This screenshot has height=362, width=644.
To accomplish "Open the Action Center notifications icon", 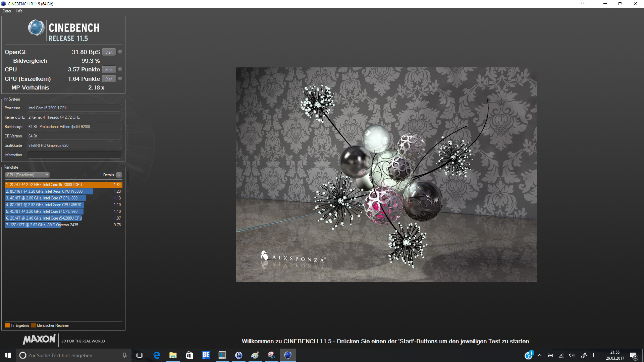I will click(x=633, y=355).
